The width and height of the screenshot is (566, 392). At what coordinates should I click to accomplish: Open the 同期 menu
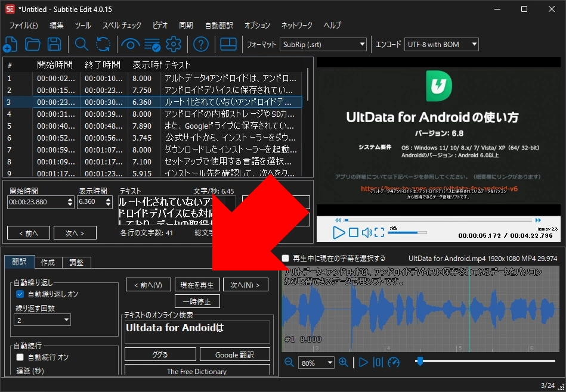[x=186, y=25]
